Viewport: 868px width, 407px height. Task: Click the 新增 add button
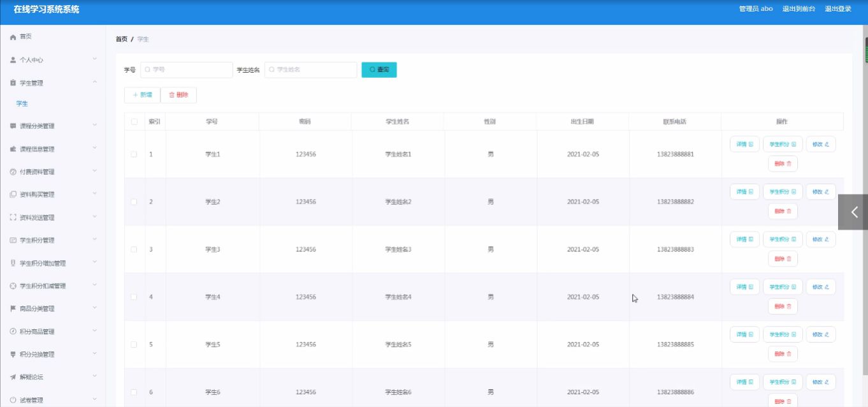pos(142,95)
